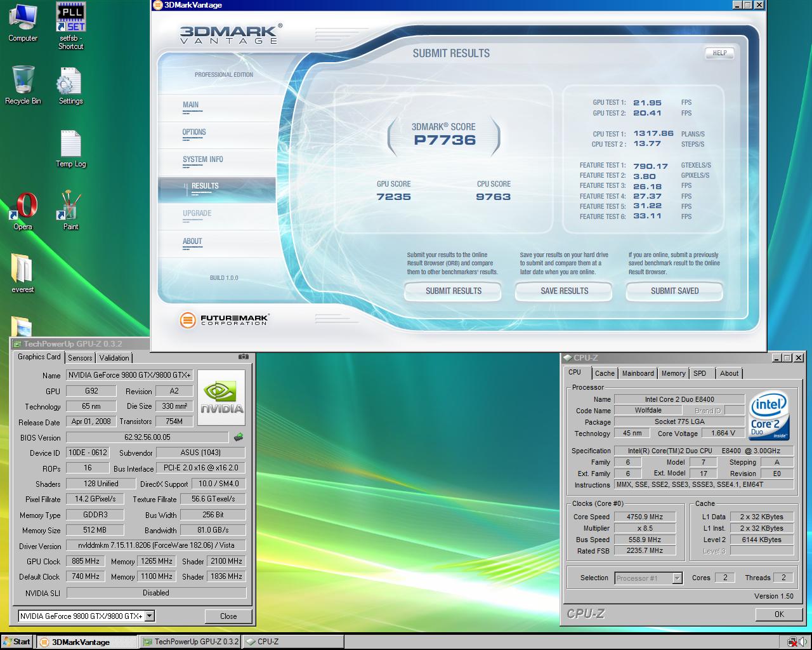
Task: Click the GPU TEST 1 value 21.95
Action: click(x=647, y=103)
